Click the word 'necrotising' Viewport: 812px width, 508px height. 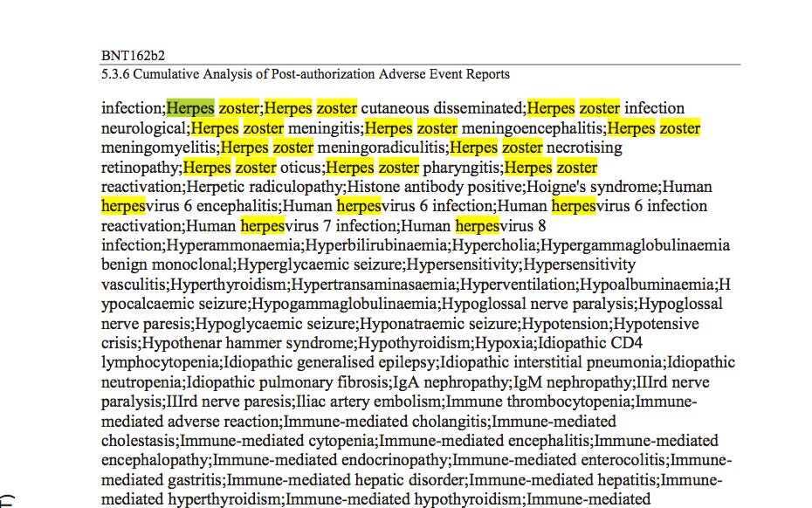584,148
